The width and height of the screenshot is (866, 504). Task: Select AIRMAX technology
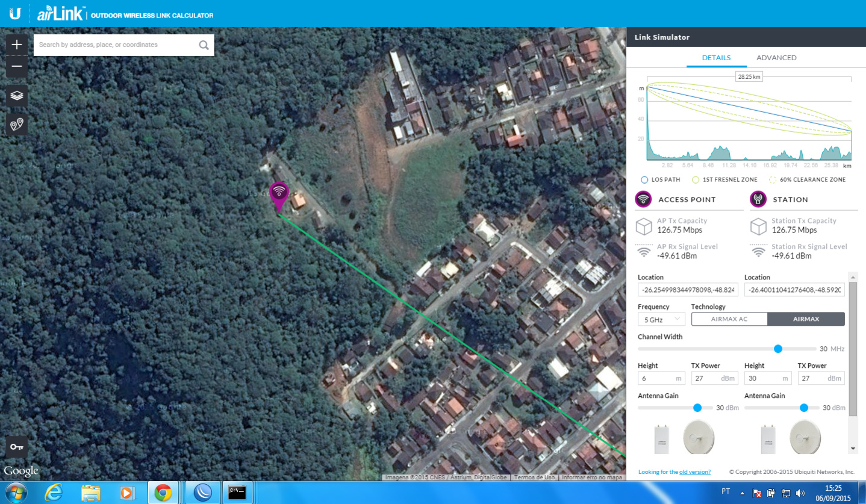[x=806, y=319]
